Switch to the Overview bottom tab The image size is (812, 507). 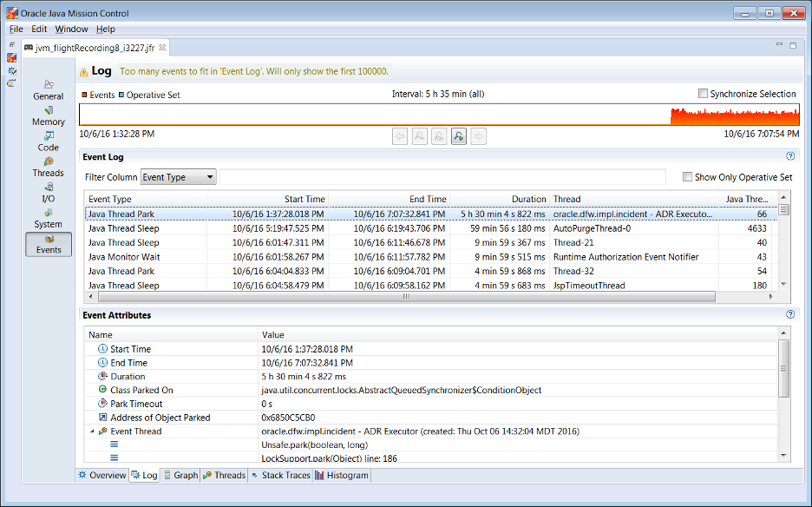[x=102, y=475]
